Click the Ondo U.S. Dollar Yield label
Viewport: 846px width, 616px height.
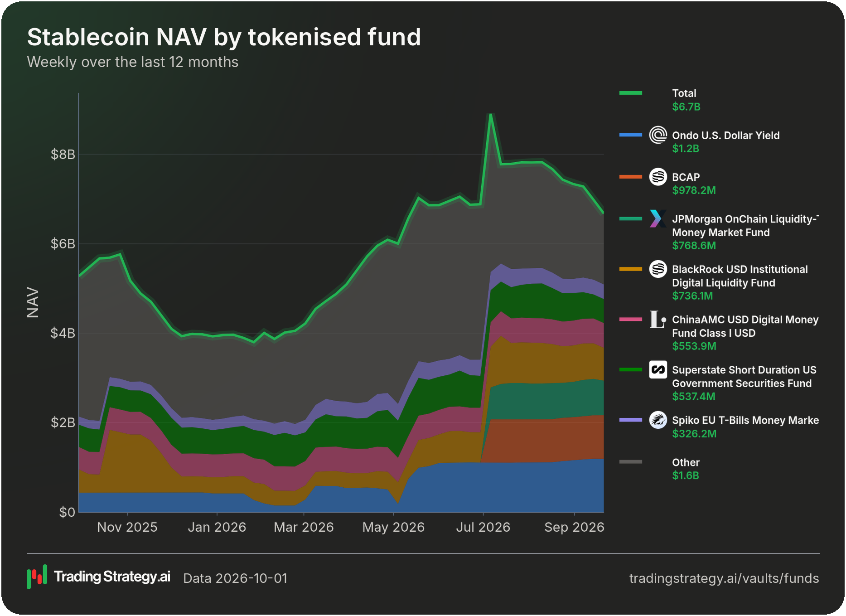726,136
